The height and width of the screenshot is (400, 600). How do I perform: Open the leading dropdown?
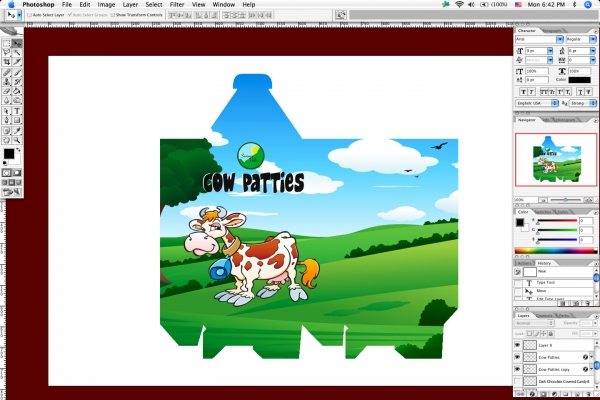click(x=593, y=51)
